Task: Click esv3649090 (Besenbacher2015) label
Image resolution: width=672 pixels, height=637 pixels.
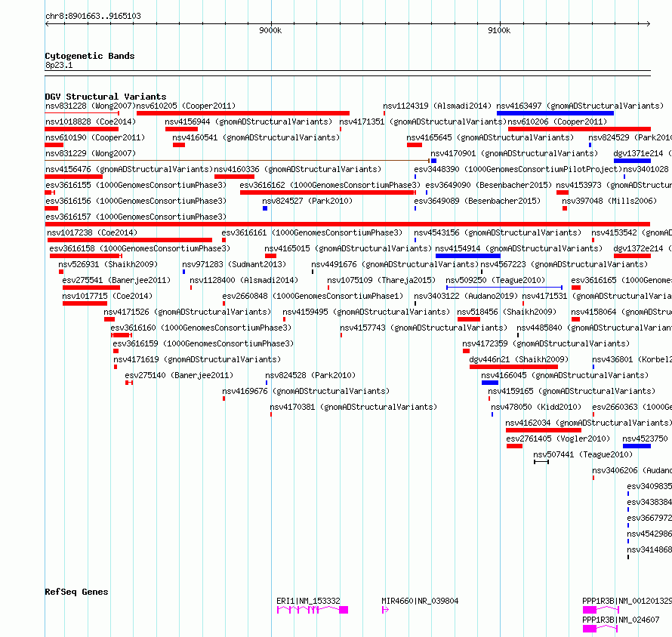Action: 489,185
